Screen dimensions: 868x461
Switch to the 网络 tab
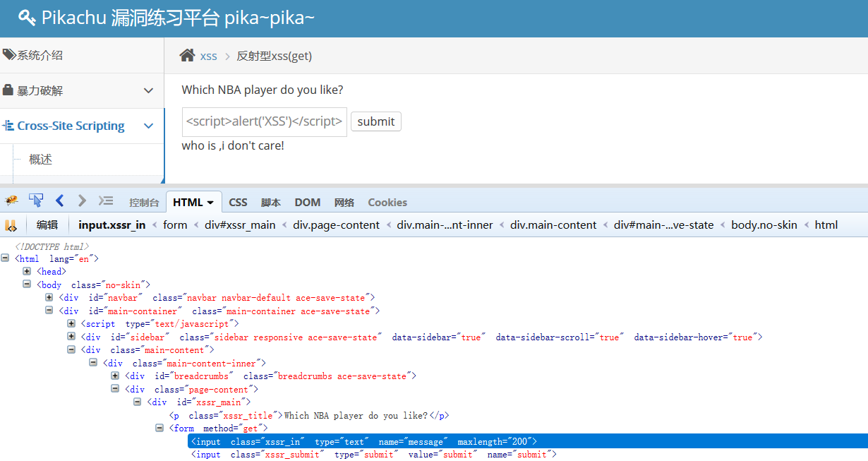[x=344, y=202]
